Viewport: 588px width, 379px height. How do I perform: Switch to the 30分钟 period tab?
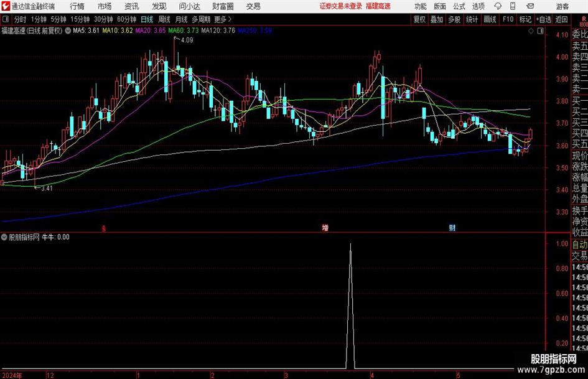pyautogui.click(x=103, y=19)
